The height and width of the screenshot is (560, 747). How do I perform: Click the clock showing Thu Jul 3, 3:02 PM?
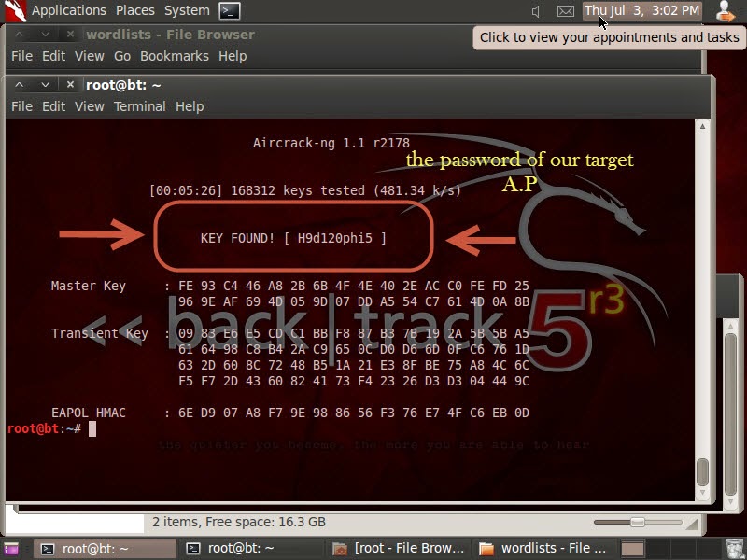click(x=641, y=10)
